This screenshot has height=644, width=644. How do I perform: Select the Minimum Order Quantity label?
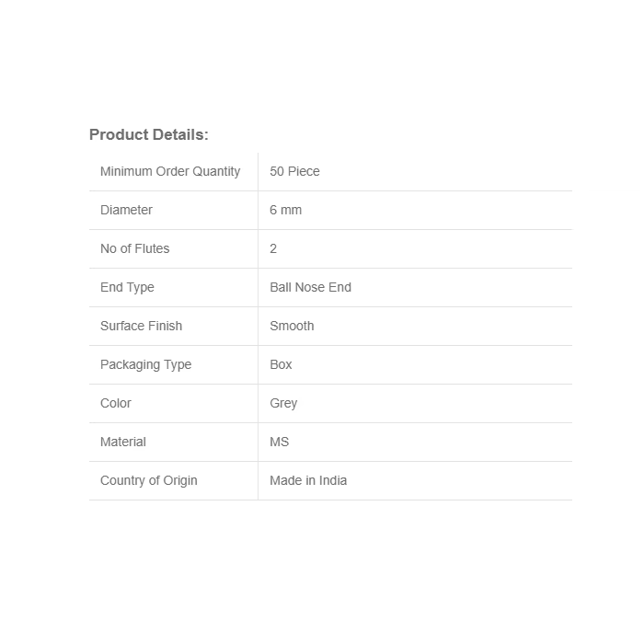170,171
